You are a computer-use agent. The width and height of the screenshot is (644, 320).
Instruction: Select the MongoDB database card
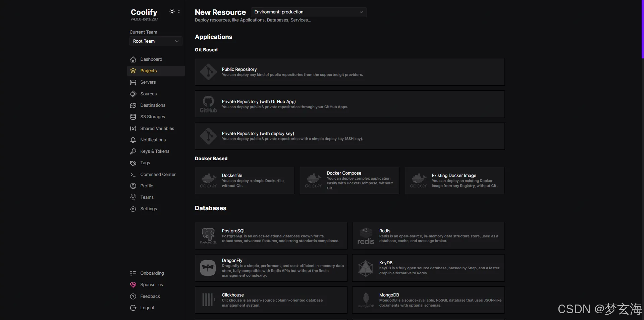click(428, 300)
